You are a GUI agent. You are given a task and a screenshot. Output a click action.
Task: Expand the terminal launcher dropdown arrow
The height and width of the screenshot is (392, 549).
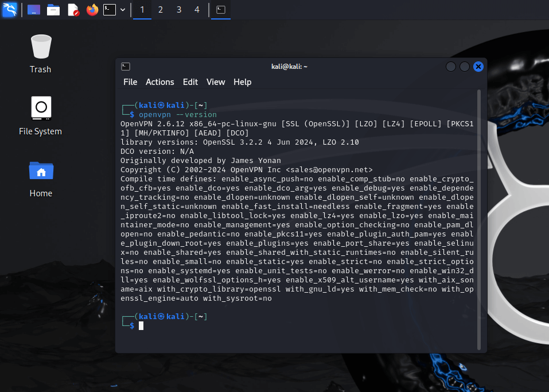tap(123, 10)
